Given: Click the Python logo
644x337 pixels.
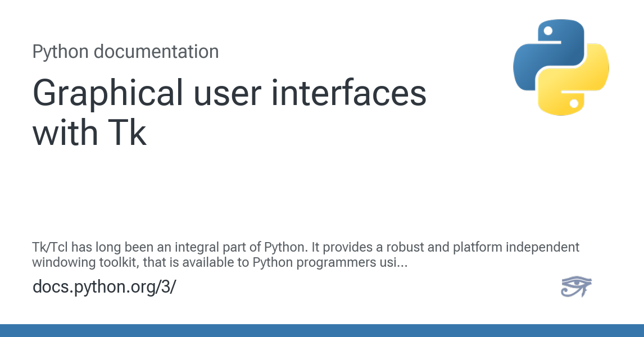Looking at the screenshot, I should pyautogui.click(x=561, y=67).
